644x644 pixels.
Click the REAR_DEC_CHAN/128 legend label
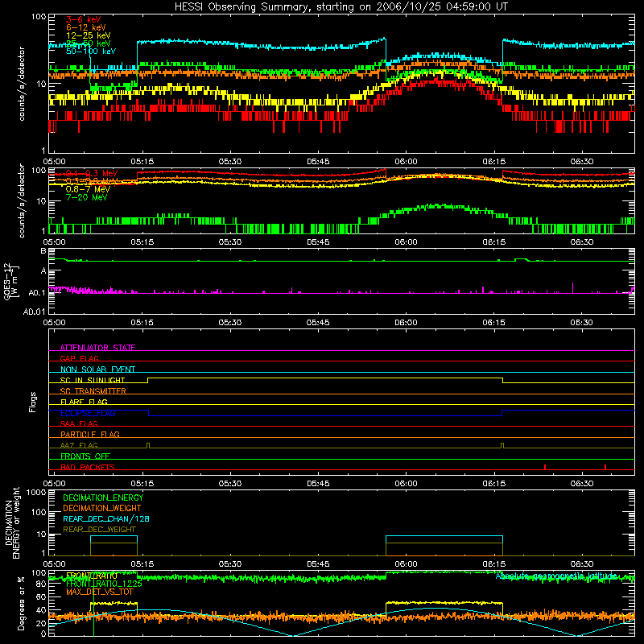(x=106, y=518)
